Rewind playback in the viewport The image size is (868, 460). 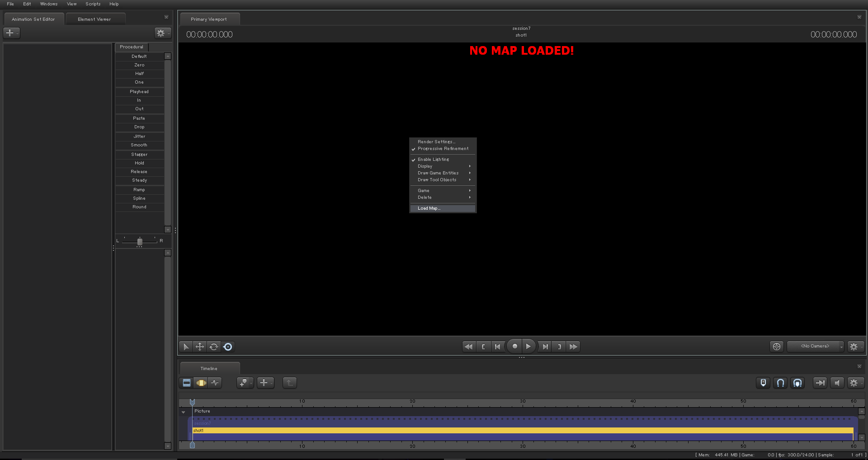point(469,347)
